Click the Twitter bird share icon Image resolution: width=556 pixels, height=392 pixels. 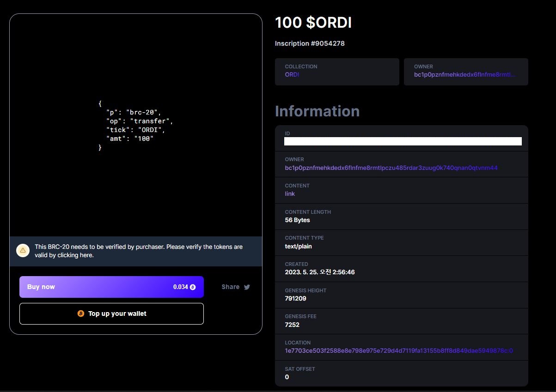(x=247, y=287)
